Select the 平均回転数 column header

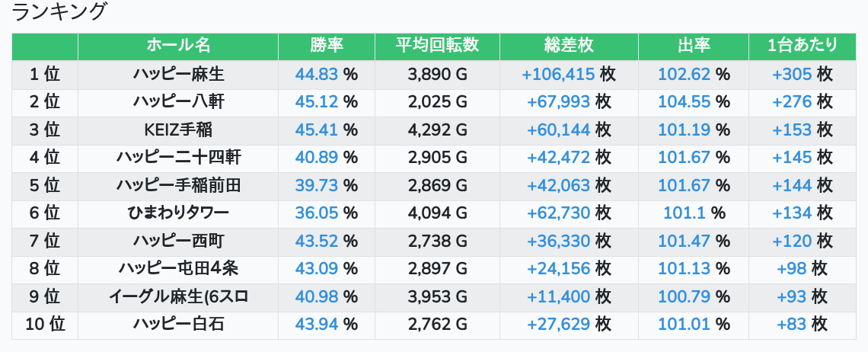pos(437,46)
